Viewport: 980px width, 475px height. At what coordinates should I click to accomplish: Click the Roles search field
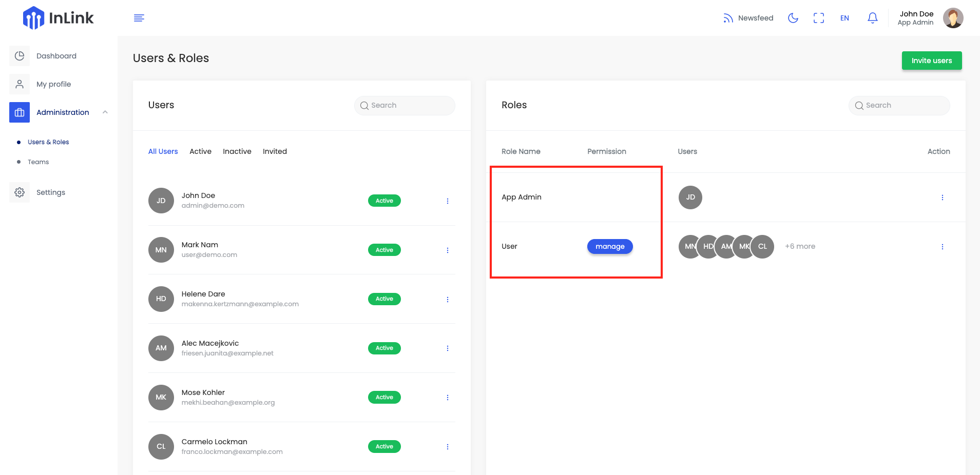(x=899, y=105)
